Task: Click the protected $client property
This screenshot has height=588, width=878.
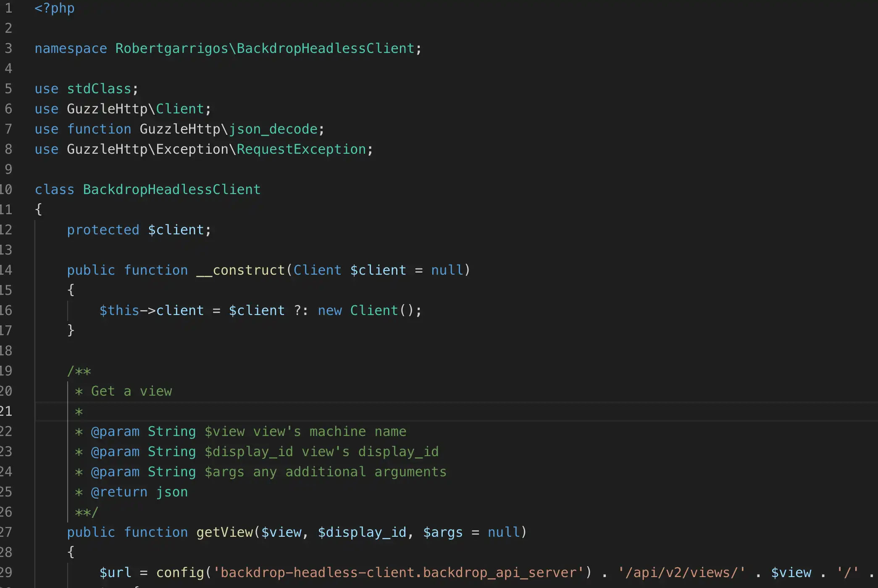Action: pos(176,230)
